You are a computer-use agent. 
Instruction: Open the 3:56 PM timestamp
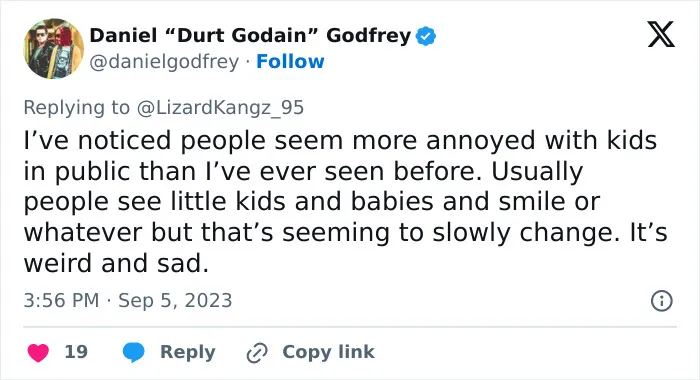tap(61, 301)
